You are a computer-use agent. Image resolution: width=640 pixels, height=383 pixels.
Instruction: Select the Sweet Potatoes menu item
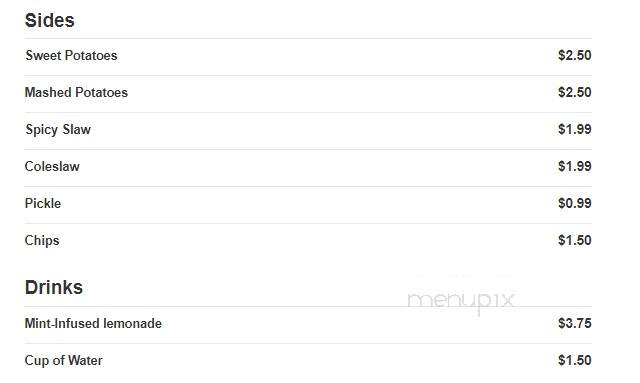pyautogui.click(x=71, y=56)
